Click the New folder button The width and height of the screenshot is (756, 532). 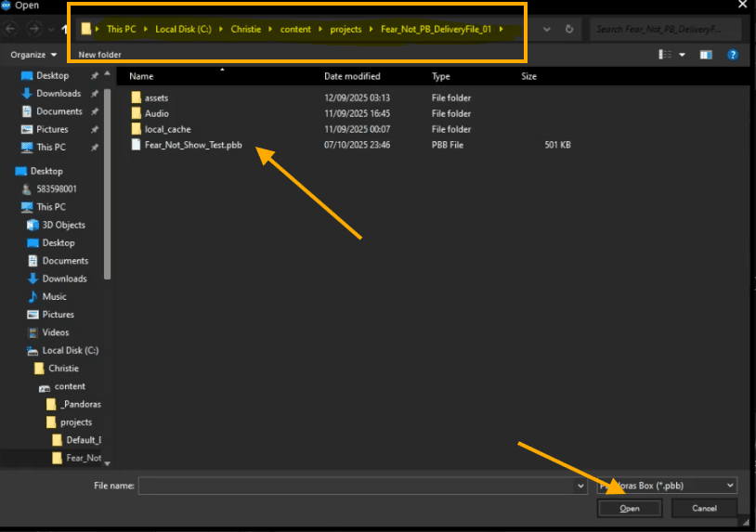(x=99, y=55)
